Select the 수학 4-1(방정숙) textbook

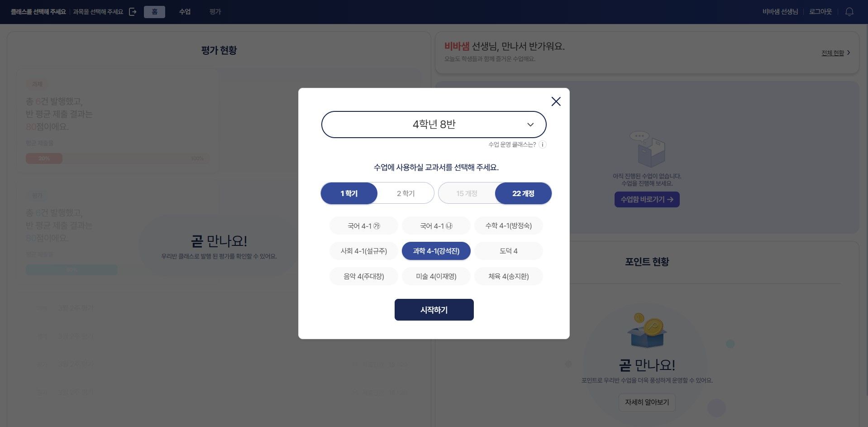pos(509,225)
